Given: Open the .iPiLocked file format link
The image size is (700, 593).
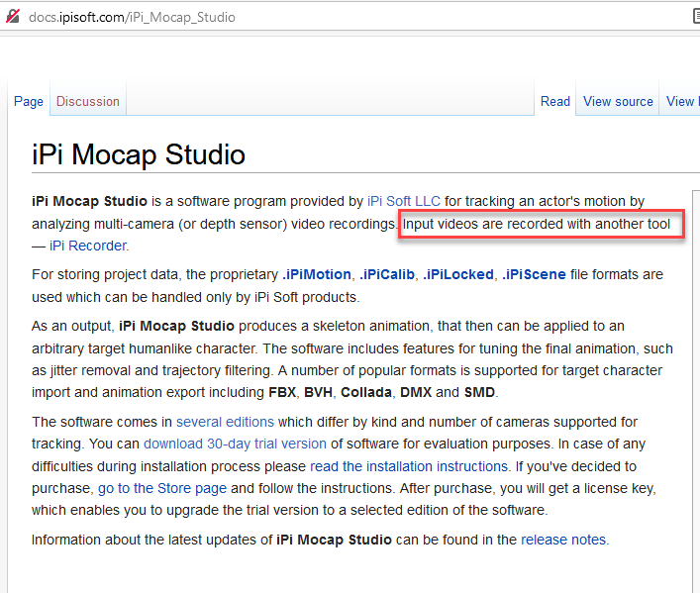Looking at the screenshot, I should [x=458, y=274].
